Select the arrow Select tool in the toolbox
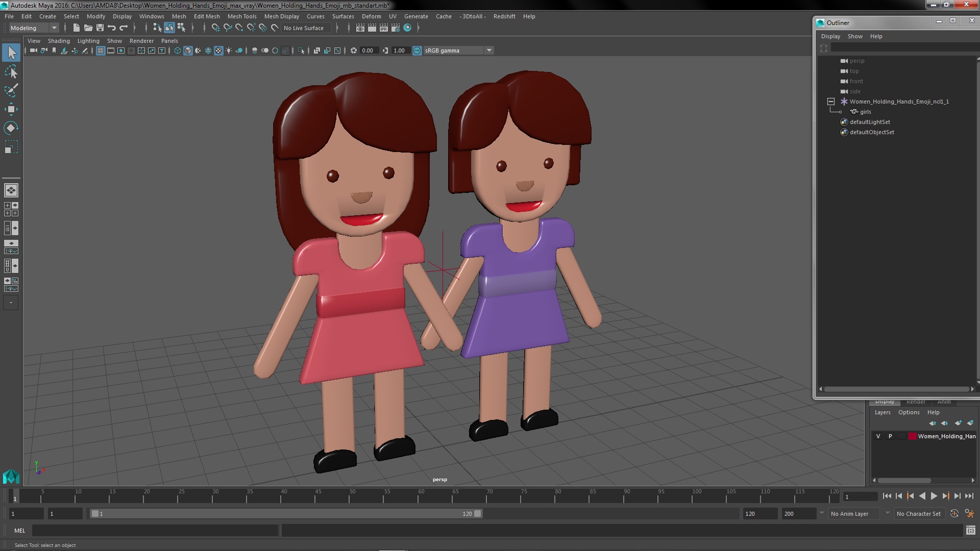The height and width of the screenshot is (551, 980). (x=11, y=53)
